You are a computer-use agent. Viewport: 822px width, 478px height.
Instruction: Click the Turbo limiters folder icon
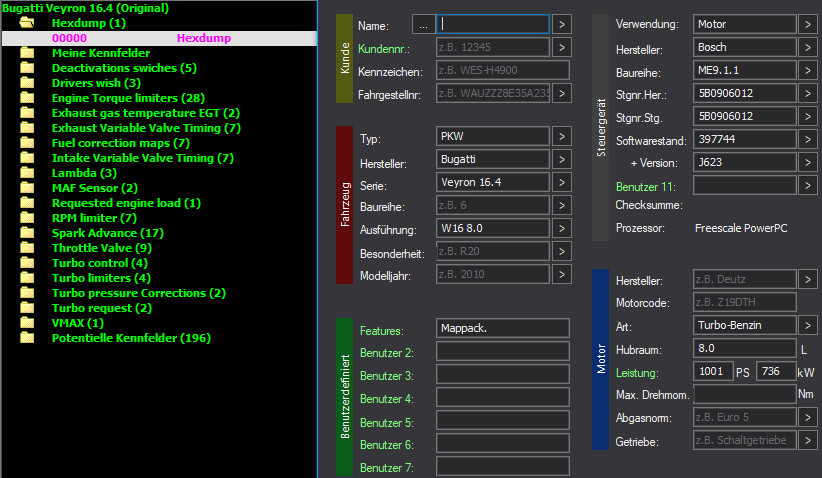27,278
